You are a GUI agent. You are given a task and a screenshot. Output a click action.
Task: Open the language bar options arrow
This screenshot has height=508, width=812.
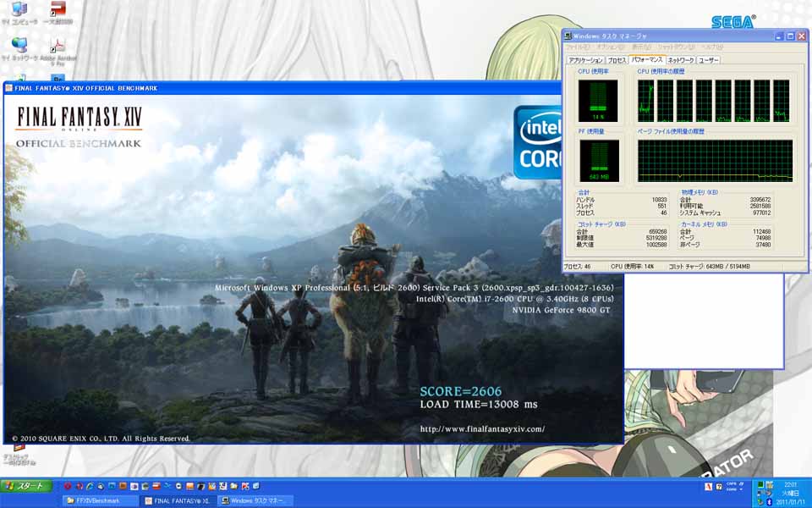click(741, 489)
